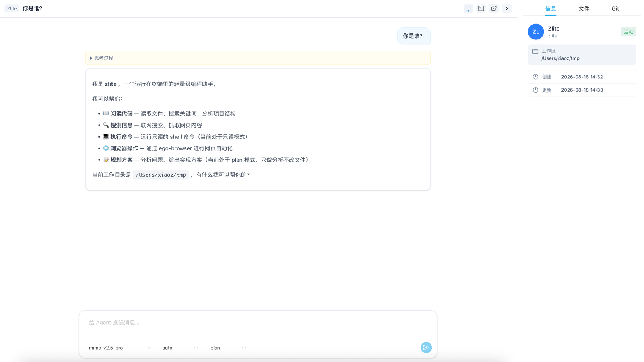Click the ZL avatar circle
Image resolution: width=644 pixels, height=362 pixels.
click(536, 32)
